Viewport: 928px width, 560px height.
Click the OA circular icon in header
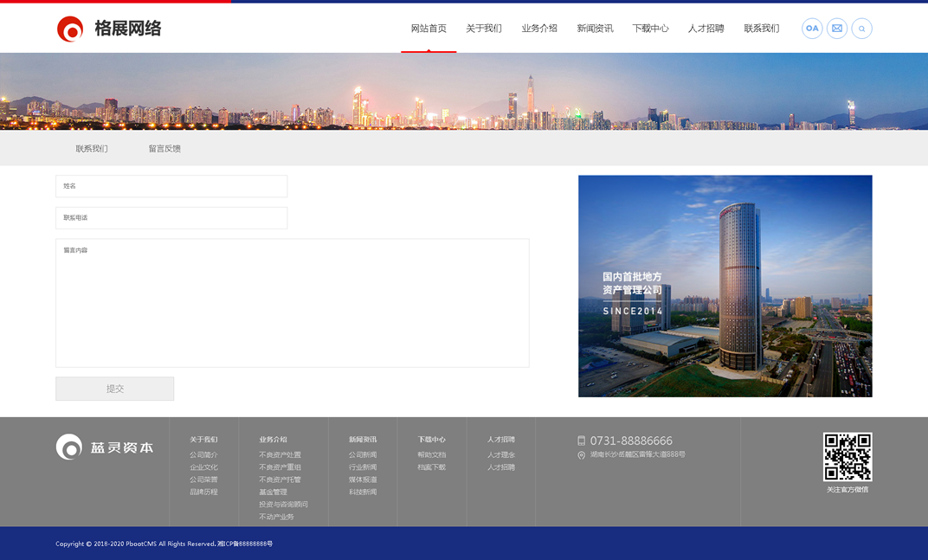[x=812, y=29]
